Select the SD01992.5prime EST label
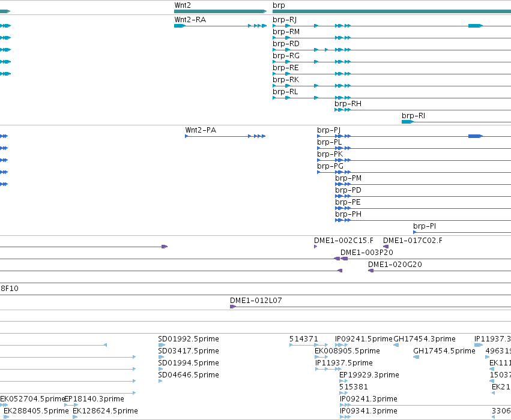Image resolution: width=511 pixels, height=420 pixels. (x=189, y=339)
